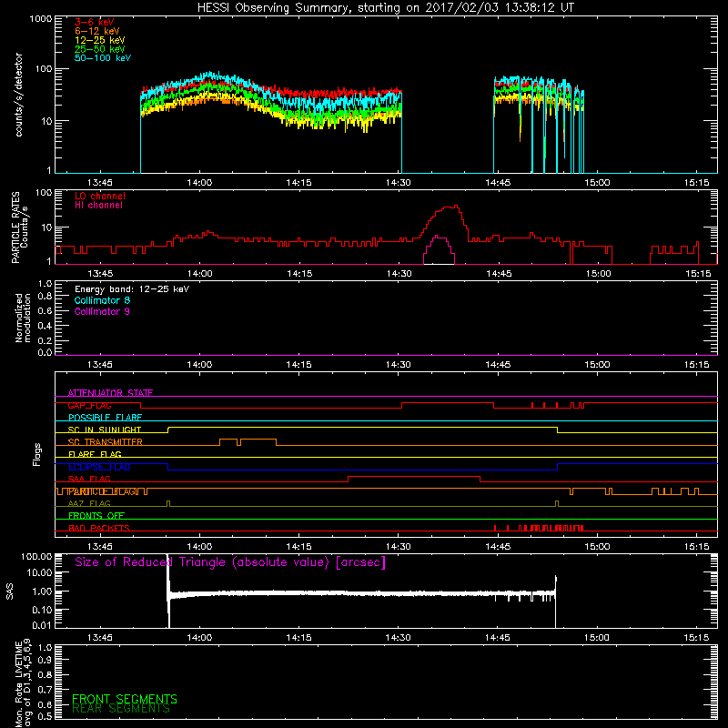Click the 100.00 tick label on SAS axis
Image resolution: width=728 pixels, height=728 pixels.
(x=36, y=556)
